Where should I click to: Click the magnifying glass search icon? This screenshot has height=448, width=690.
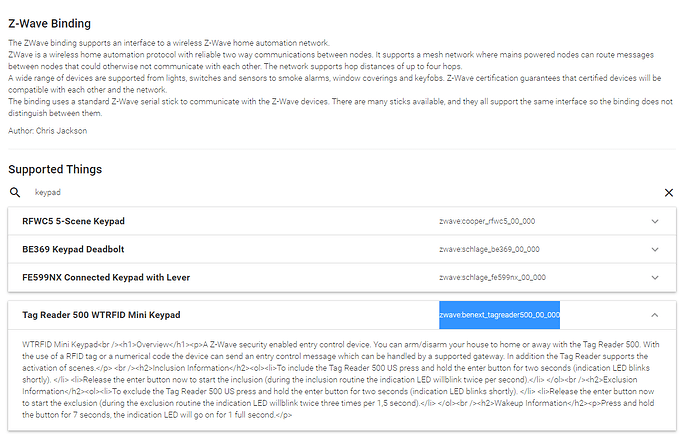[x=15, y=192]
